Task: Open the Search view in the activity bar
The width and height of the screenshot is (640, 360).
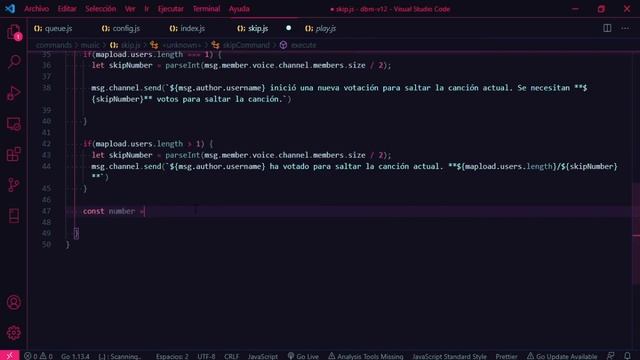Action: (13, 62)
